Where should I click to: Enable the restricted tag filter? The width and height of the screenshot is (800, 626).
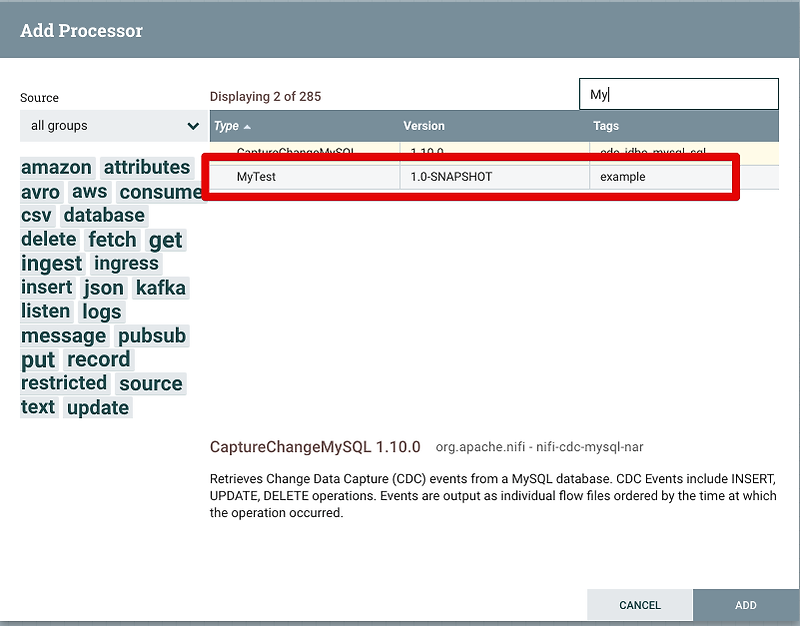click(x=64, y=383)
